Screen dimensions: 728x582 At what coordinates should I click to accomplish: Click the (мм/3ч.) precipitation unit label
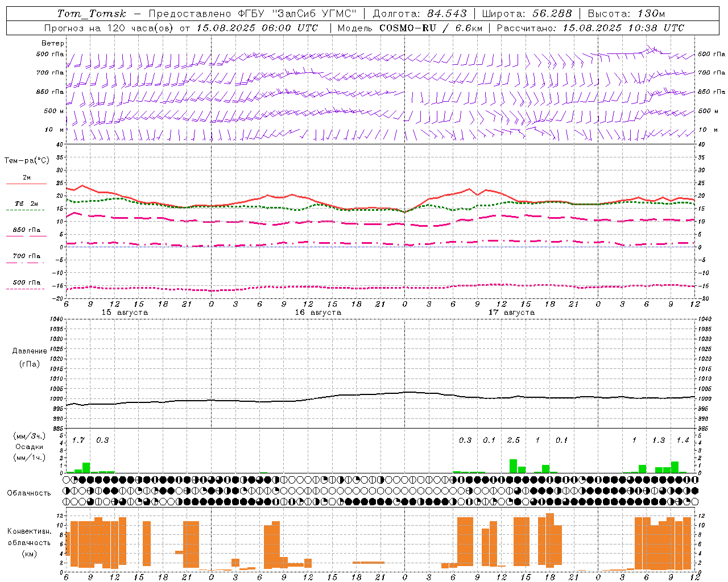(30, 436)
